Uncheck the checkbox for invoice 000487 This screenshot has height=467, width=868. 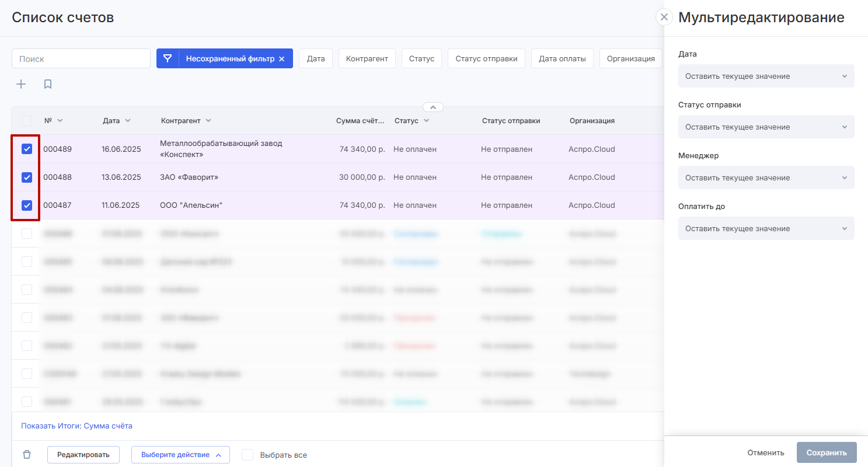[x=27, y=205]
